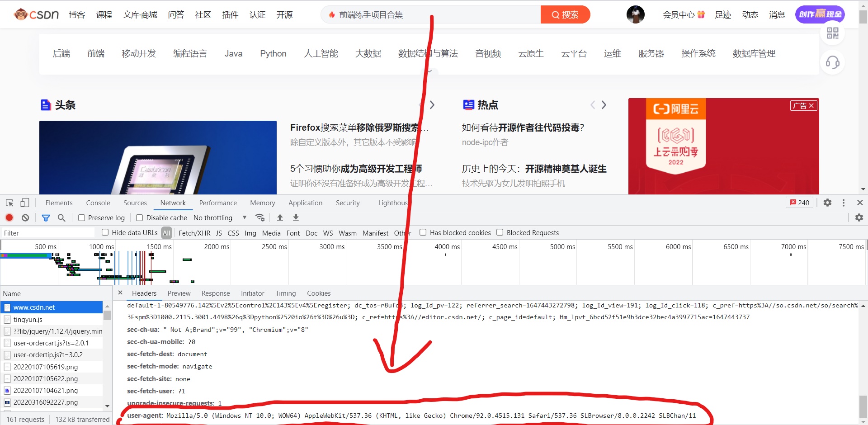Open the Security tab

pyautogui.click(x=348, y=203)
